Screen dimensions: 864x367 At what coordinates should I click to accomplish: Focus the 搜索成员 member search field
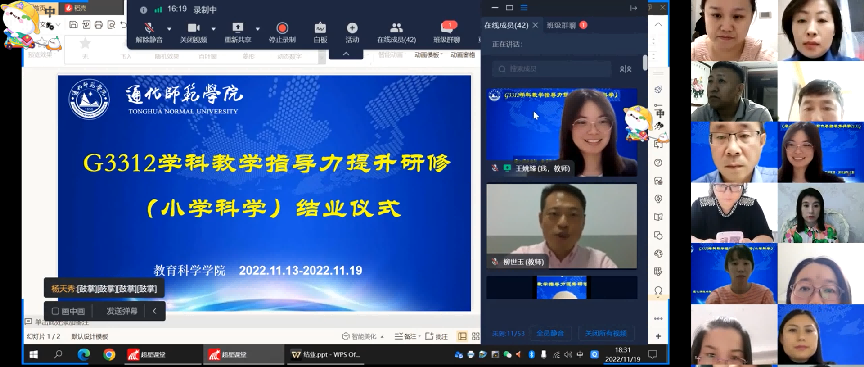(x=552, y=69)
